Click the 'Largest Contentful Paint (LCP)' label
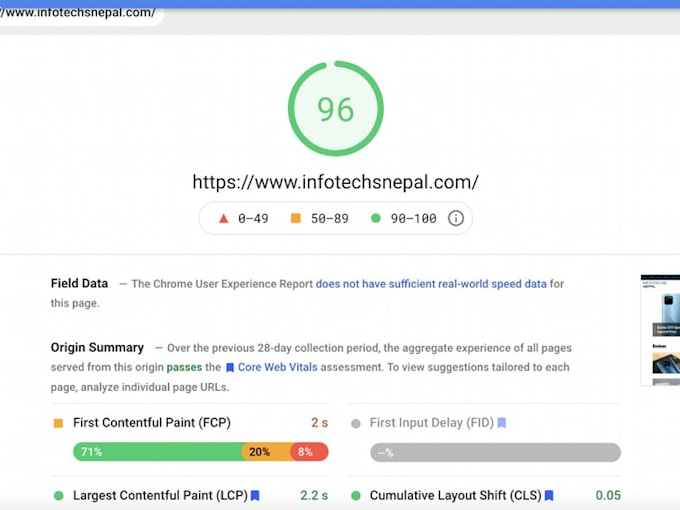The image size is (680, 510). tap(160, 495)
